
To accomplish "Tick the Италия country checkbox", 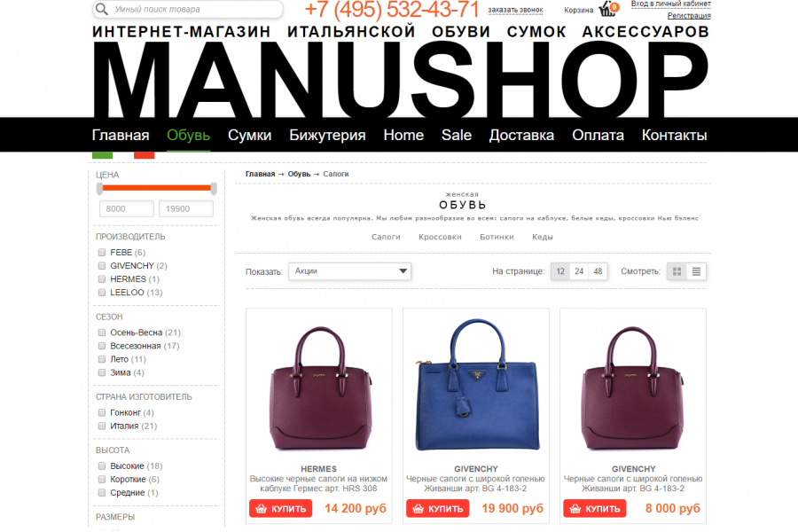I will 102,426.
